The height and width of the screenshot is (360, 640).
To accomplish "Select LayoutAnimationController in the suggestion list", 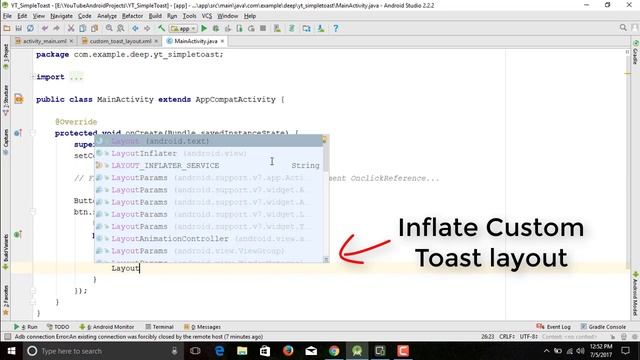I will click(209, 238).
